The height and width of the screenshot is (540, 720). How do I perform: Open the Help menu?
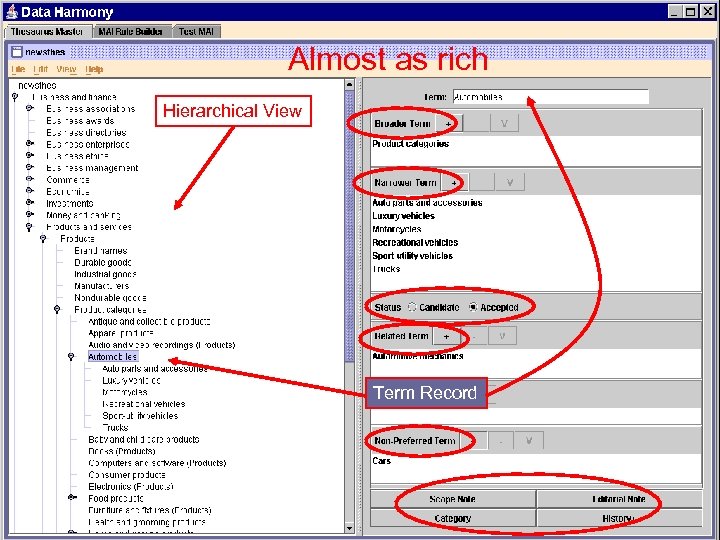click(x=94, y=69)
